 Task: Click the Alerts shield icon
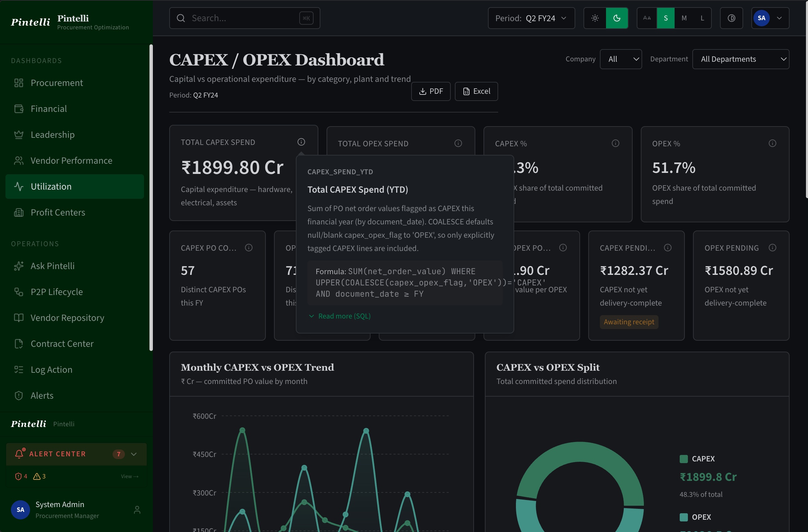[19, 396]
